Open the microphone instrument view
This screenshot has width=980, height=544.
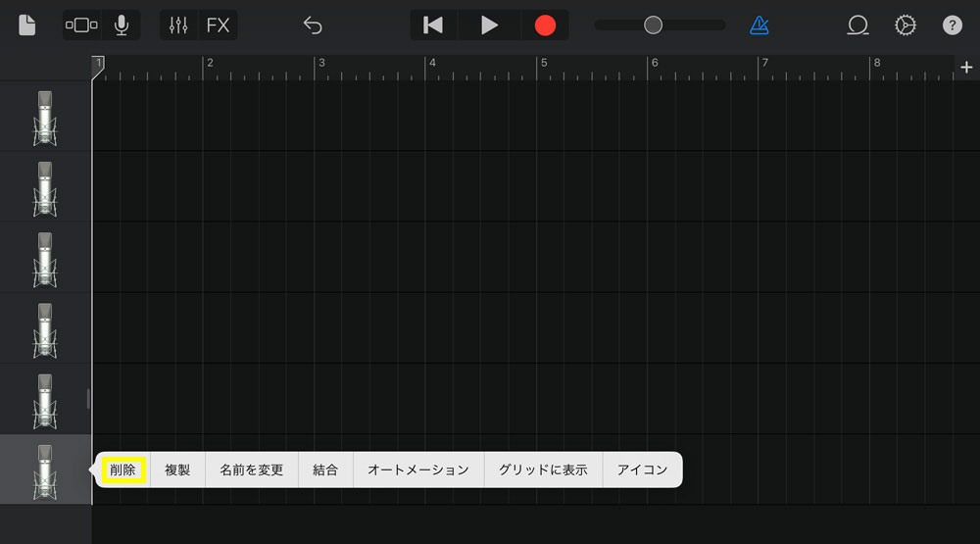(122, 25)
